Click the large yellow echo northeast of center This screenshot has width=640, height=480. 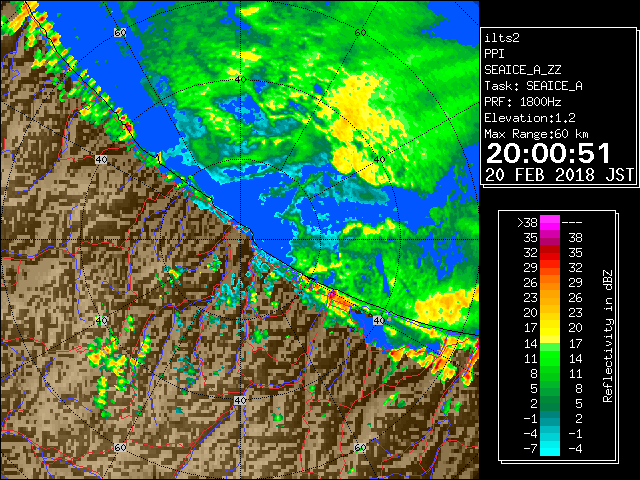pyautogui.click(x=357, y=129)
